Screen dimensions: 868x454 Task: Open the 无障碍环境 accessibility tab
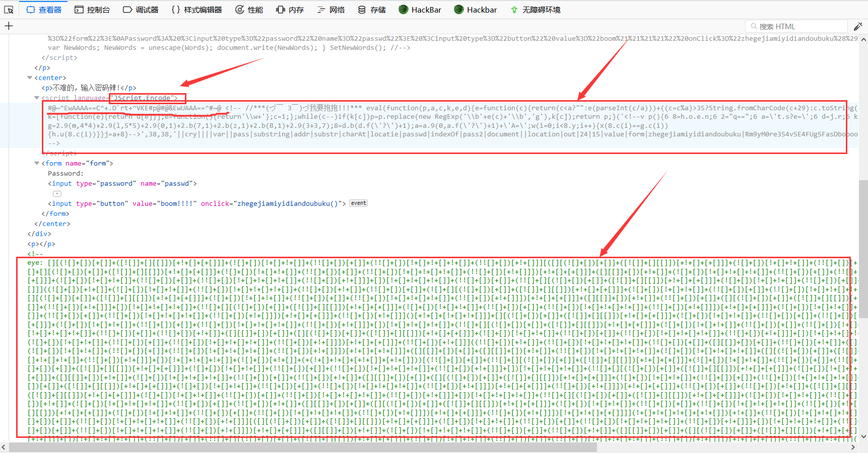(x=536, y=10)
